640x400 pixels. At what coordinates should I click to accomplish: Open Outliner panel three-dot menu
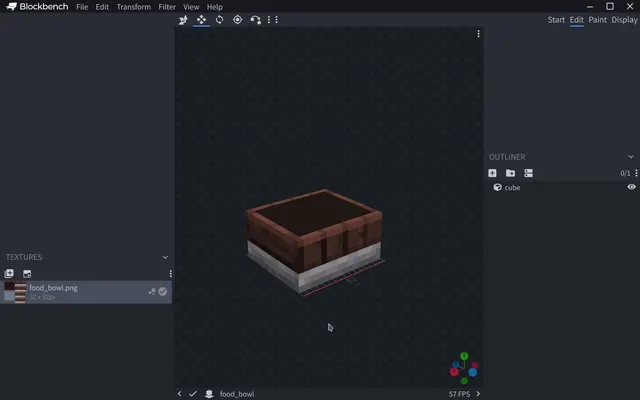pos(636,173)
